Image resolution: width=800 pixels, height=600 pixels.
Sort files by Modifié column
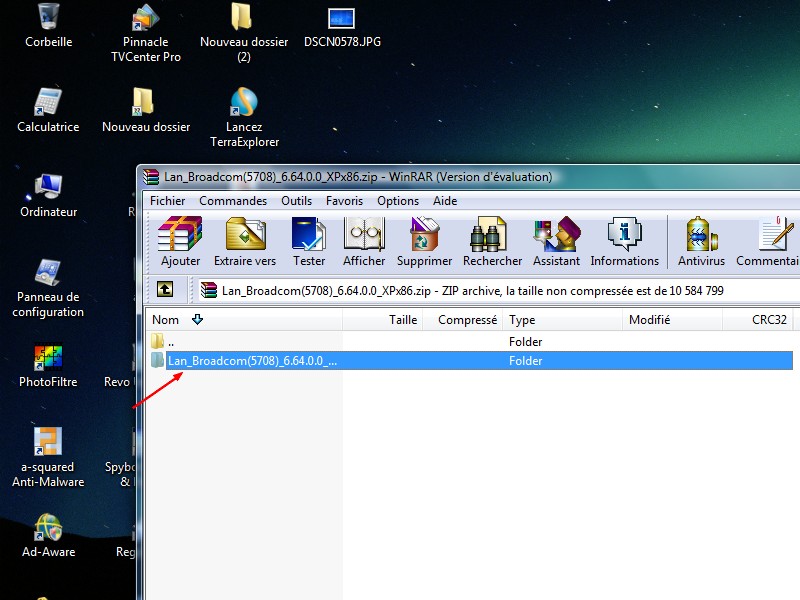click(649, 320)
